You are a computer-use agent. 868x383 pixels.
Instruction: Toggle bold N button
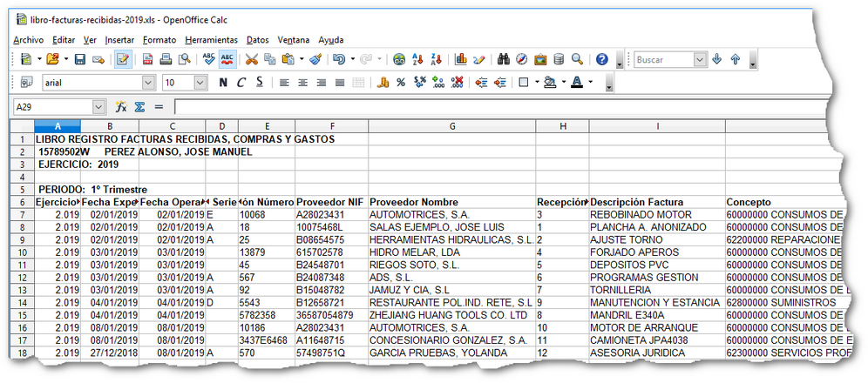(223, 83)
